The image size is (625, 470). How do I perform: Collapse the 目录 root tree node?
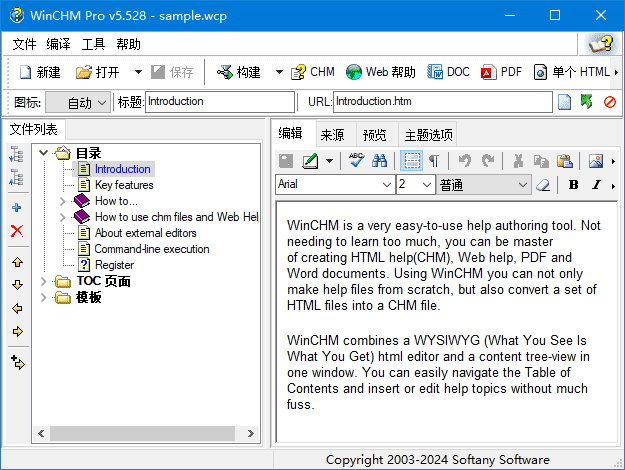44,153
